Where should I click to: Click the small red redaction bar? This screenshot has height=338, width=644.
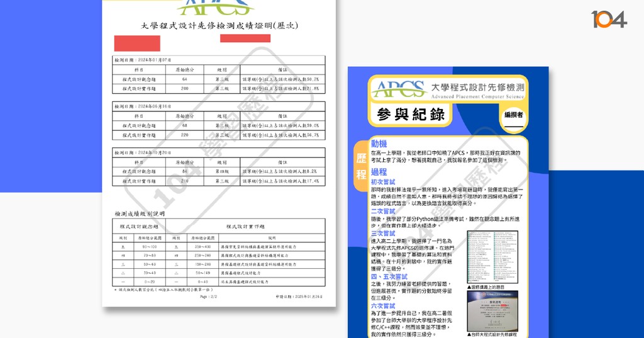tap(245, 38)
